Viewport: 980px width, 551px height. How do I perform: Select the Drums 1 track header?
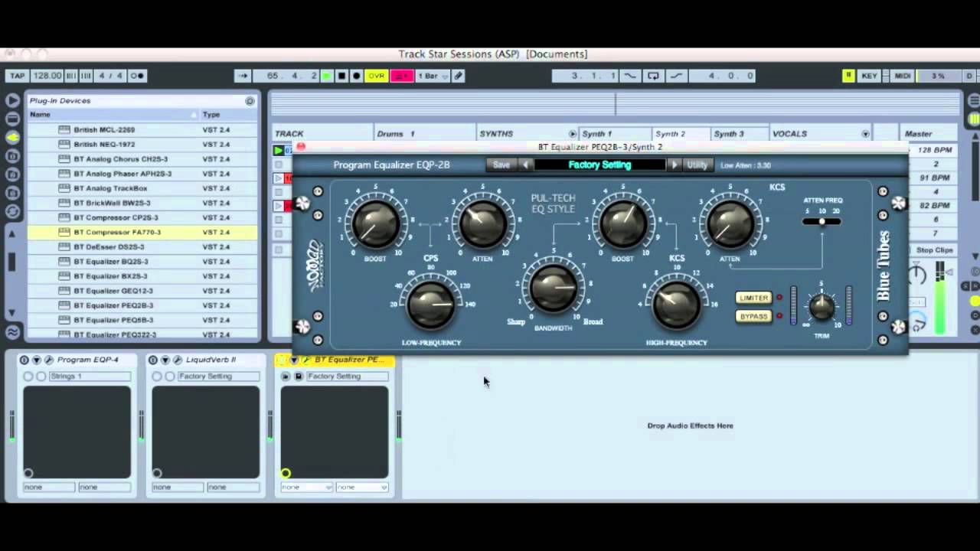click(x=425, y=134)
